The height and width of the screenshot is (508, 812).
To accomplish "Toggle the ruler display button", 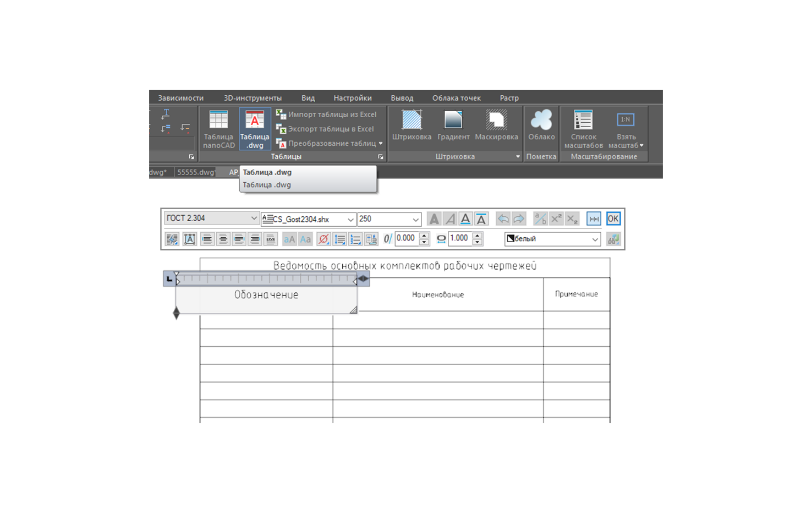I will tap(594, 219).
